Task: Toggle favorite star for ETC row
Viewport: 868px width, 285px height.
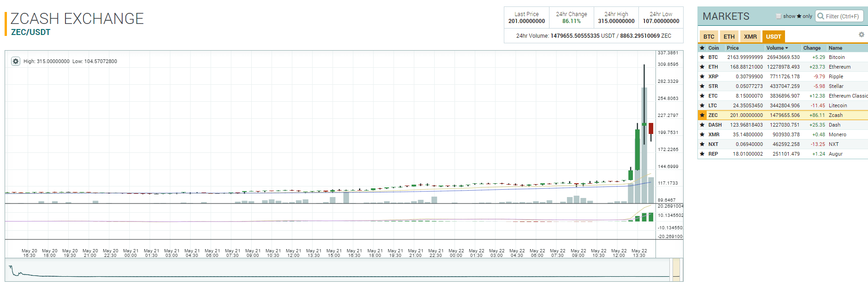Action: [x=702, y=96]
